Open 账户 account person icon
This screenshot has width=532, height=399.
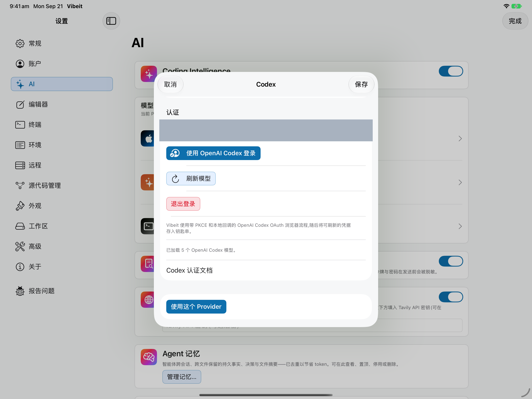[x=20, y=64]
